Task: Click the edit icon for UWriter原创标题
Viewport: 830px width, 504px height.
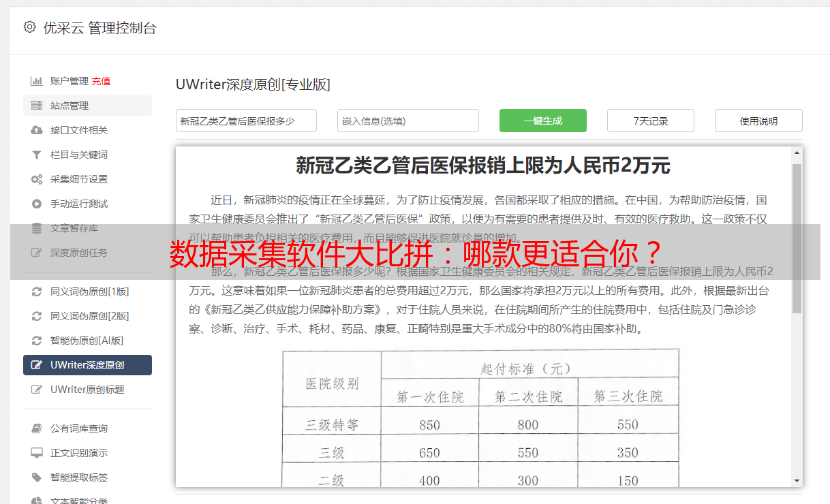Action: pyautogui.click(x=37, y=390)
